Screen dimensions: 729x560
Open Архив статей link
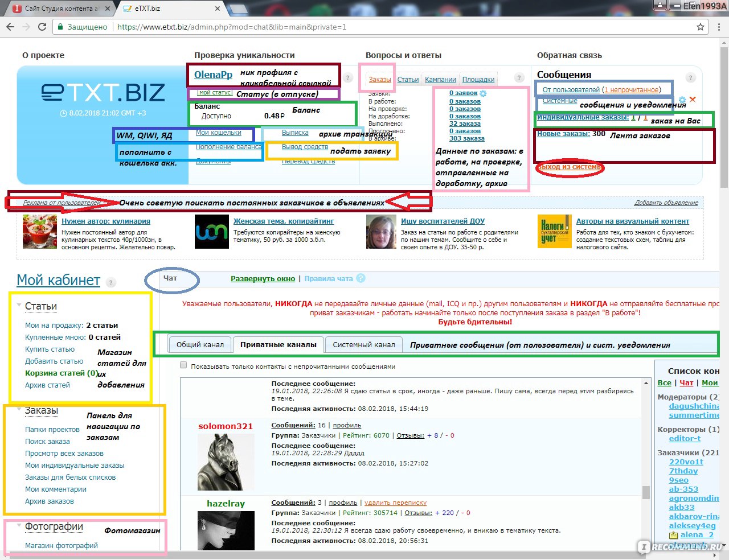coord(47,385)
